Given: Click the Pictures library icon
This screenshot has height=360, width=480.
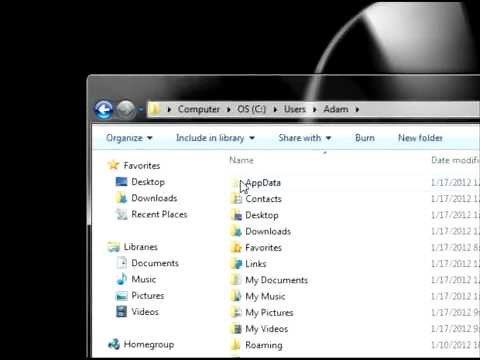Looking at the screenshot, I should click(122, 296).
